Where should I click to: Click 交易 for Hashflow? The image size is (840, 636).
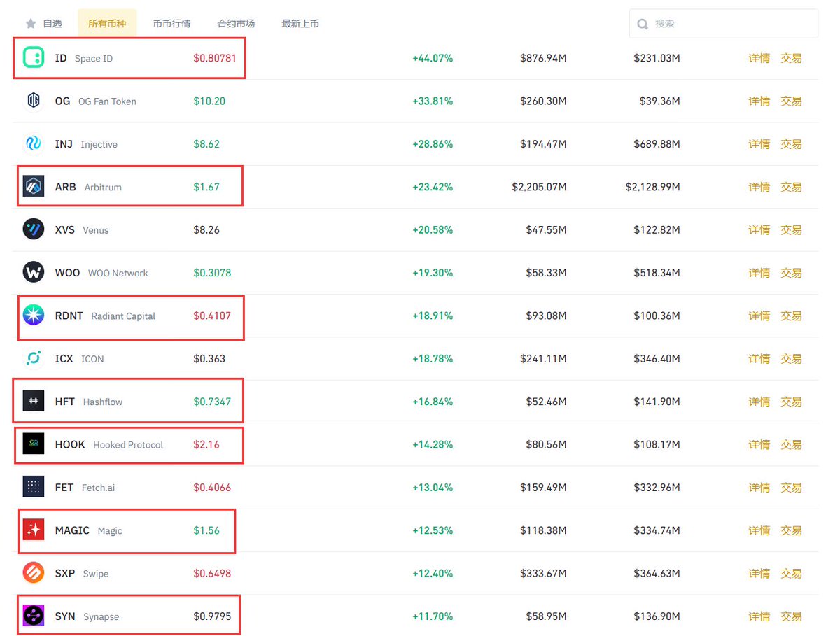point(791,402)
